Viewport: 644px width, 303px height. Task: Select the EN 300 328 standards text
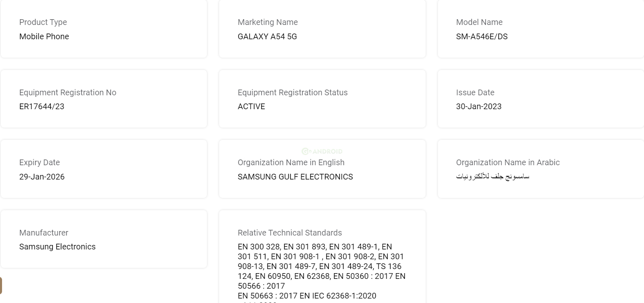259,247
